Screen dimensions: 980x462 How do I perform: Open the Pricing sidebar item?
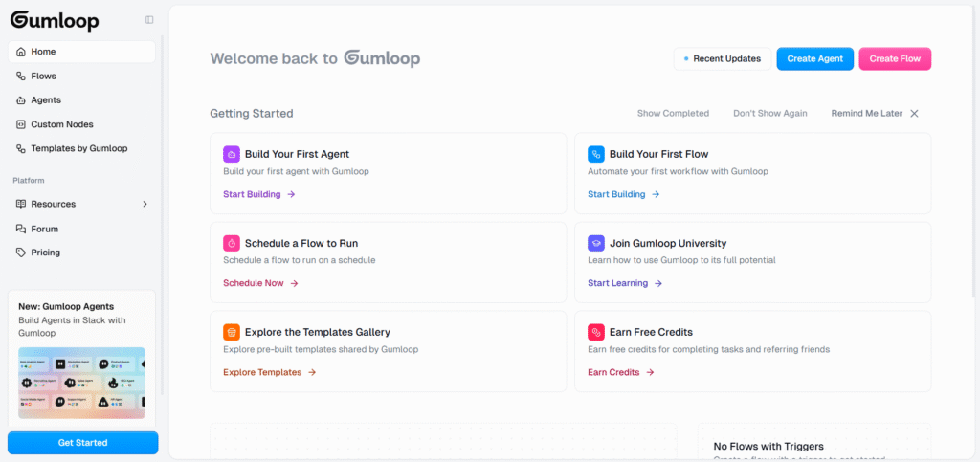tap(82, 253)
